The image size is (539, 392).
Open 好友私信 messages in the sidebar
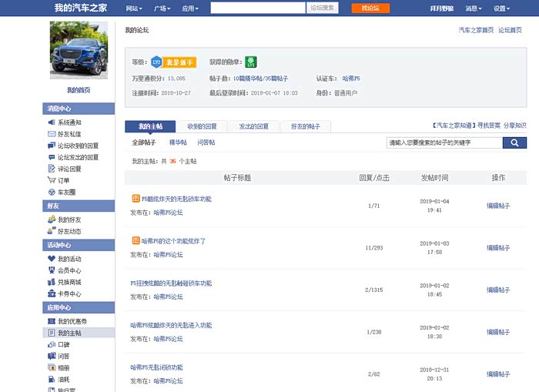(x=69, y=134)
